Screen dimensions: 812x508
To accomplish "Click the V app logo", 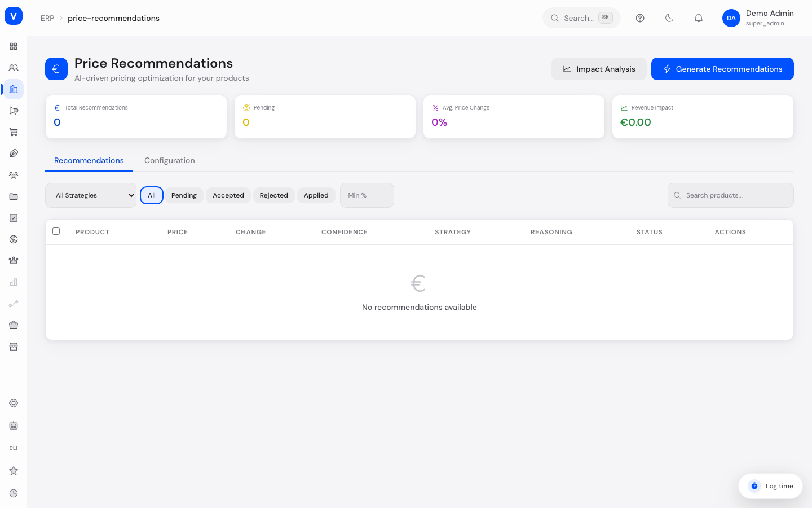I will coord(14,16).
